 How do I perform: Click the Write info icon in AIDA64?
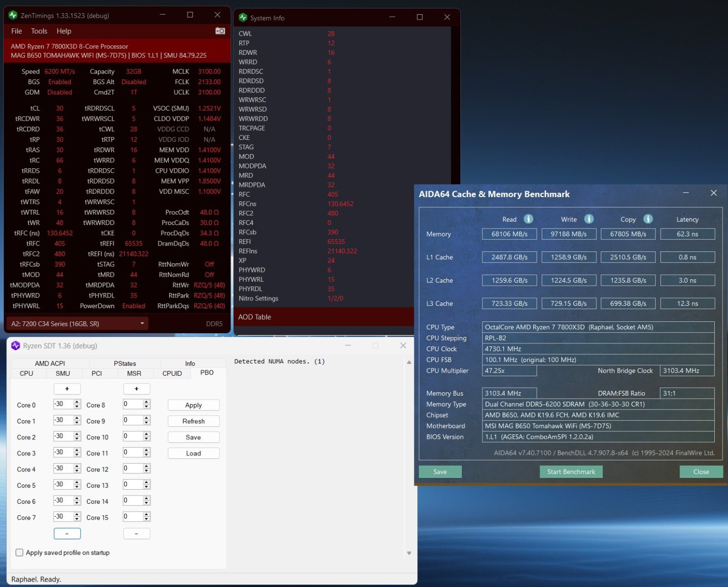(x=589, y=219)
